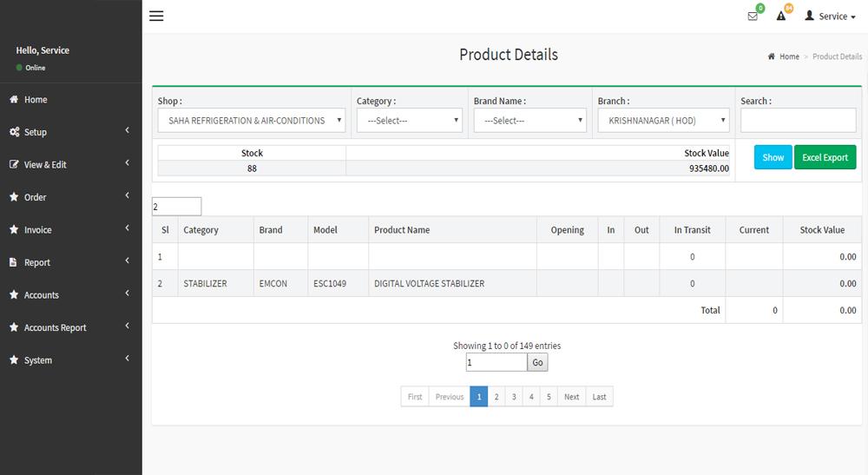This screenshot has height=475, width=868.
Task: Expand the Accounts Report menu chevron
Action: coord(128,326)
